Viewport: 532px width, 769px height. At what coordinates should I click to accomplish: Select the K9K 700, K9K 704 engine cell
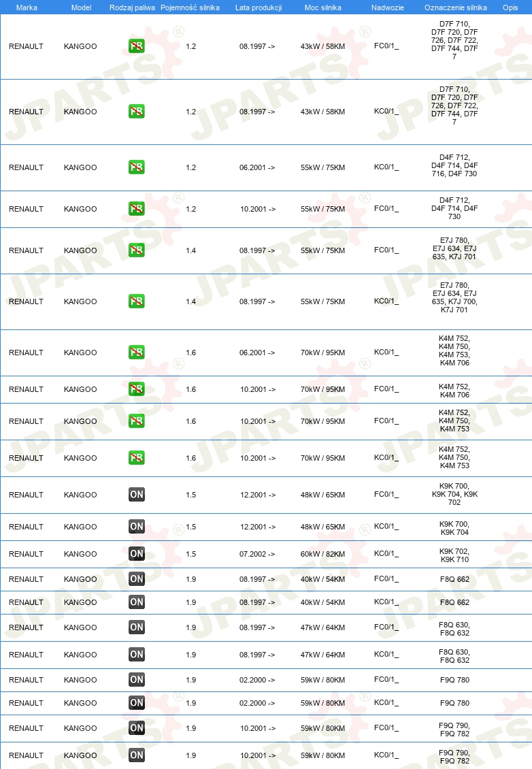coord(454,528)
